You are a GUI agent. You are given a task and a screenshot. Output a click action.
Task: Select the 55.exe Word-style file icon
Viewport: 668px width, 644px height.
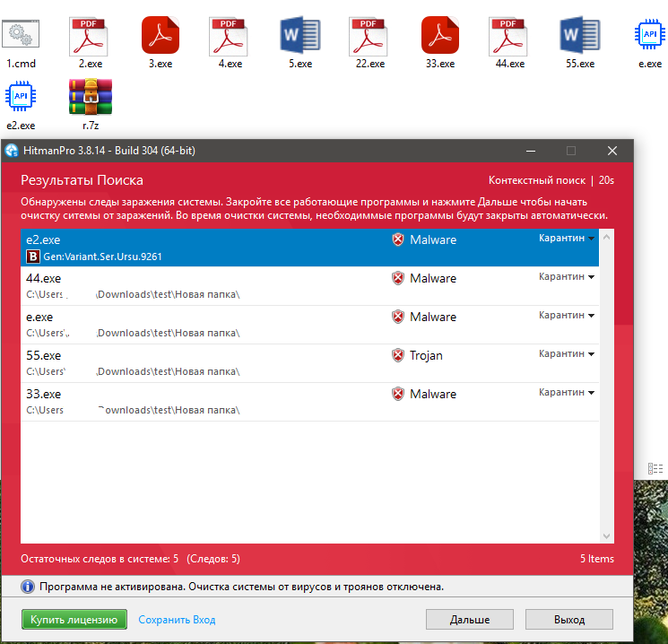point(580,35)
